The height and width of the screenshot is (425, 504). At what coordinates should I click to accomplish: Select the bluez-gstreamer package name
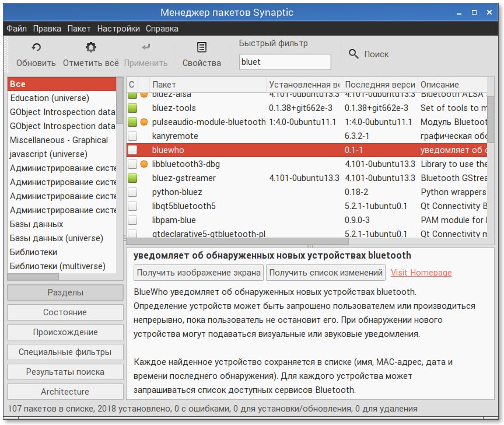point(184,178)
